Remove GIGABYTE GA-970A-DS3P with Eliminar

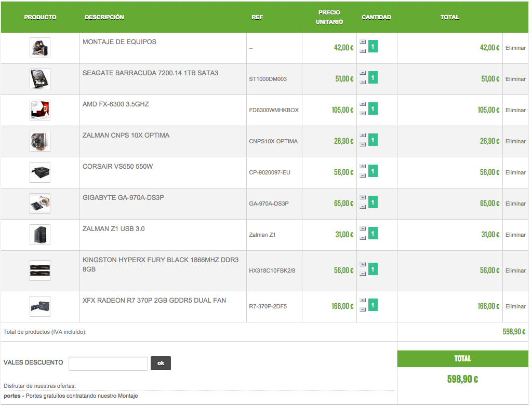click(515, 204)
